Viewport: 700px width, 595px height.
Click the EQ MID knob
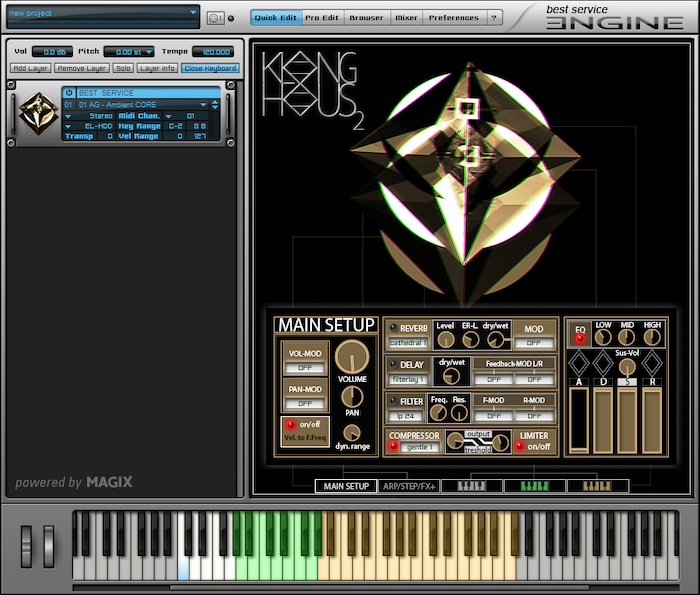click(x=627, y=337)
